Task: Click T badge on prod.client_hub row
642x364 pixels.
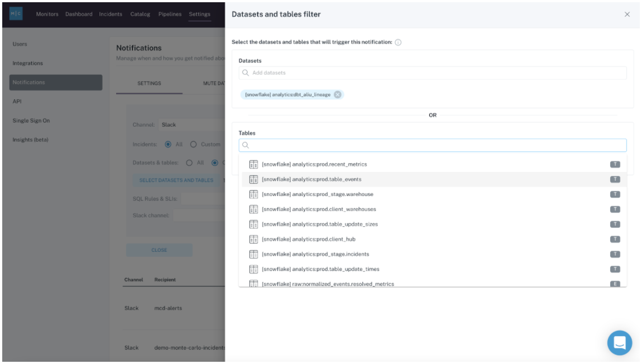Action: pos(615,239)
